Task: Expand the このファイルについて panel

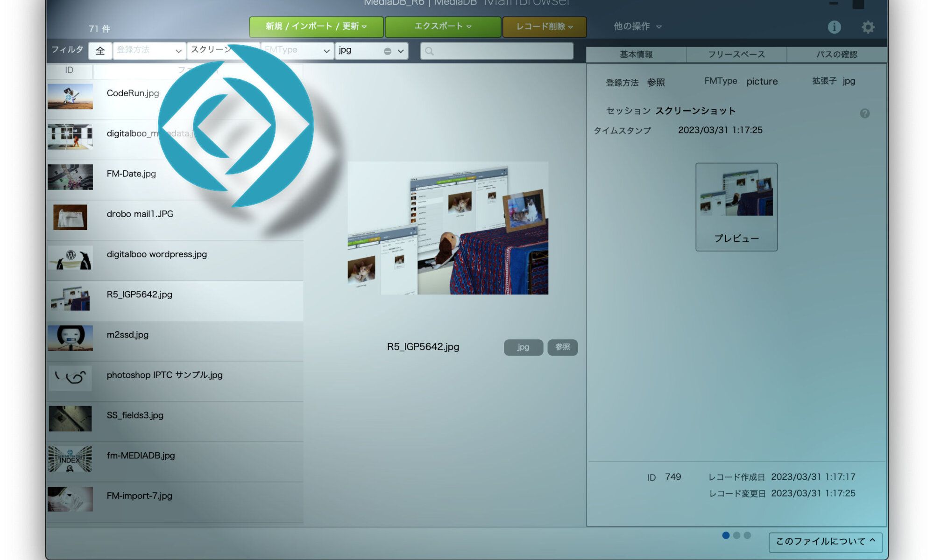Action: coord(825,542)
